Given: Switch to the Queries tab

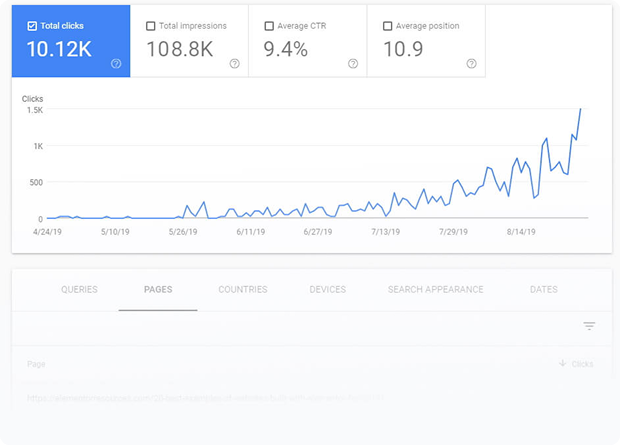Looking at the screenshot, I should pyautogui.click(x=79, y=290).
